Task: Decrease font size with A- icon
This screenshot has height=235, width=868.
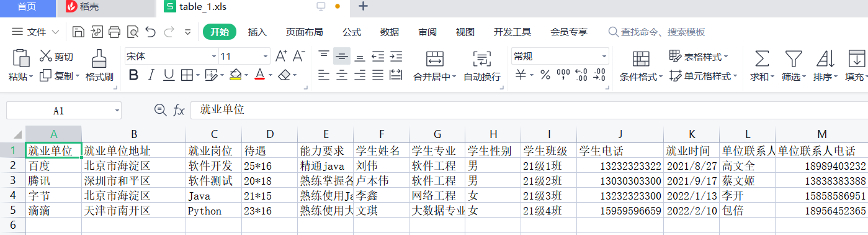Action: click(299, 56)
